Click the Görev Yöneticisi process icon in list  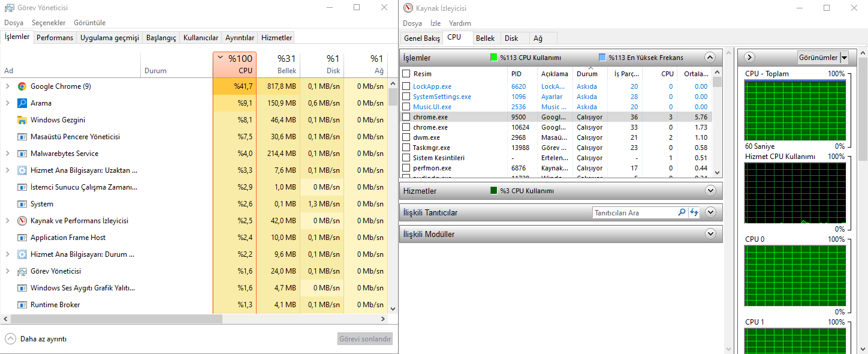22,271
